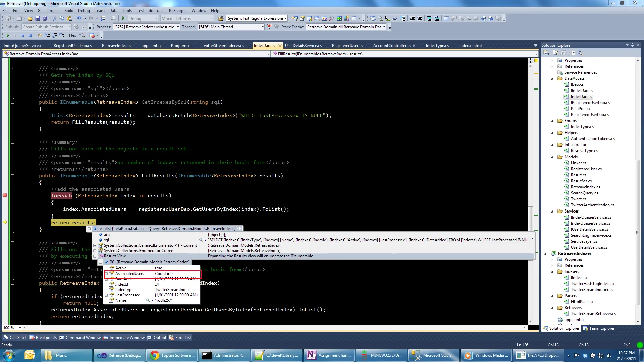Screen dimensions: 644x362
Task: Open the Call Stack window tab
Action: [x=15, y=338]
